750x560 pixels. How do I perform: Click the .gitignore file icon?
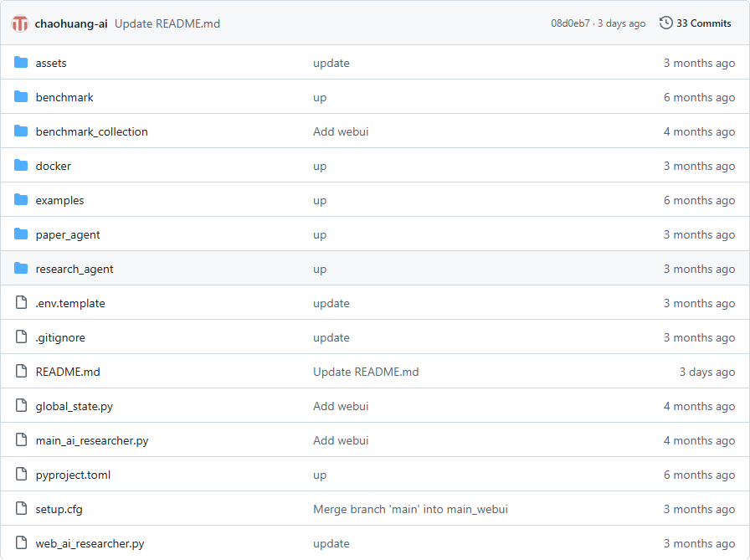click(x=21, y=337)
